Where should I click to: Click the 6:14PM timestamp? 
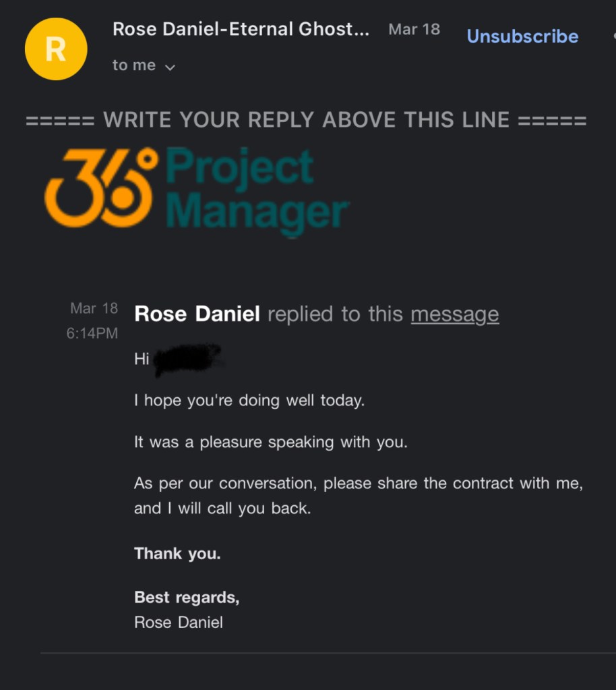(x=92, y=333)
